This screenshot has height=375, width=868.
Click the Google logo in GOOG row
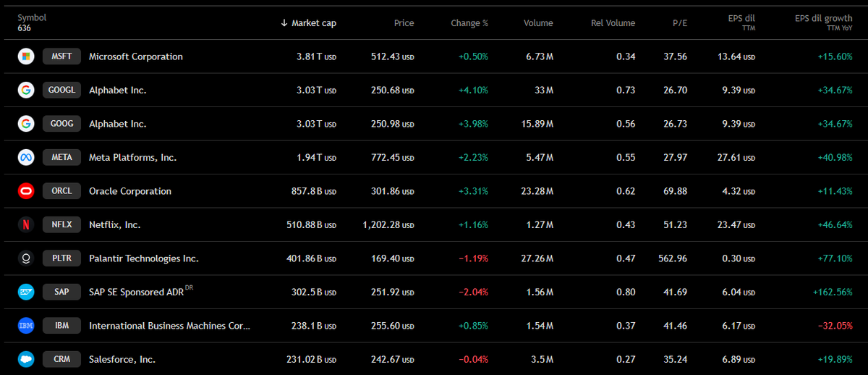[x=26, y=124]
